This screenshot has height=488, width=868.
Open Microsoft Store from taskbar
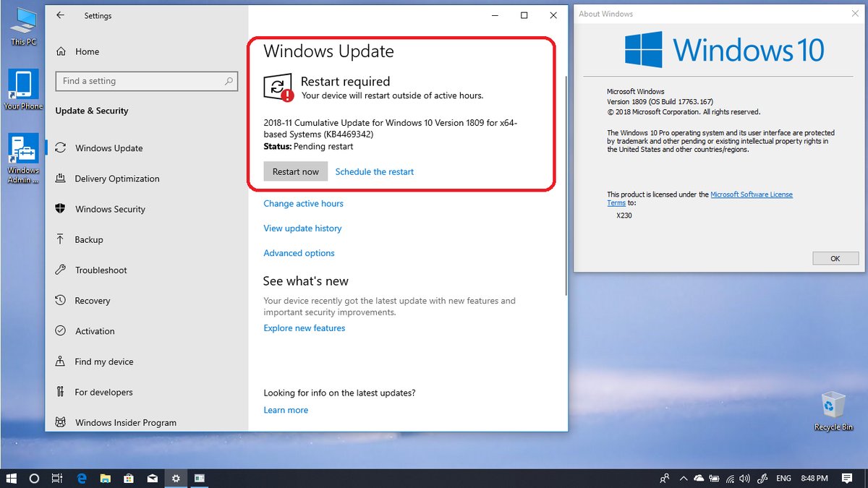point(129,478)
